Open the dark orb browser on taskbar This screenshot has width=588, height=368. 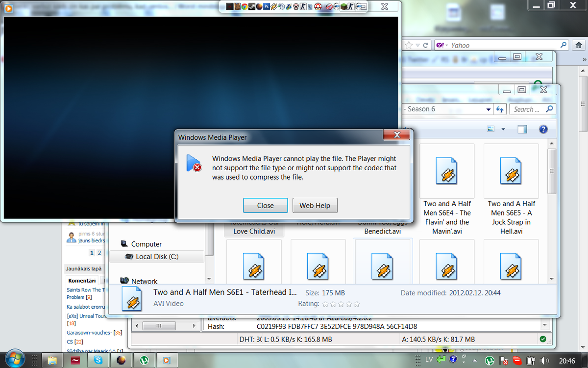click(121, 360)
